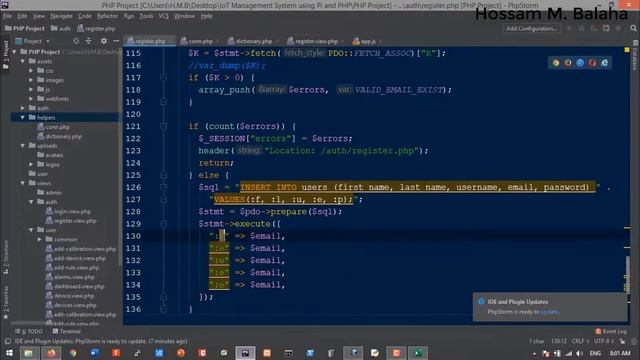Open the VCS menu

pyautogui.click(x=164, y=16)
